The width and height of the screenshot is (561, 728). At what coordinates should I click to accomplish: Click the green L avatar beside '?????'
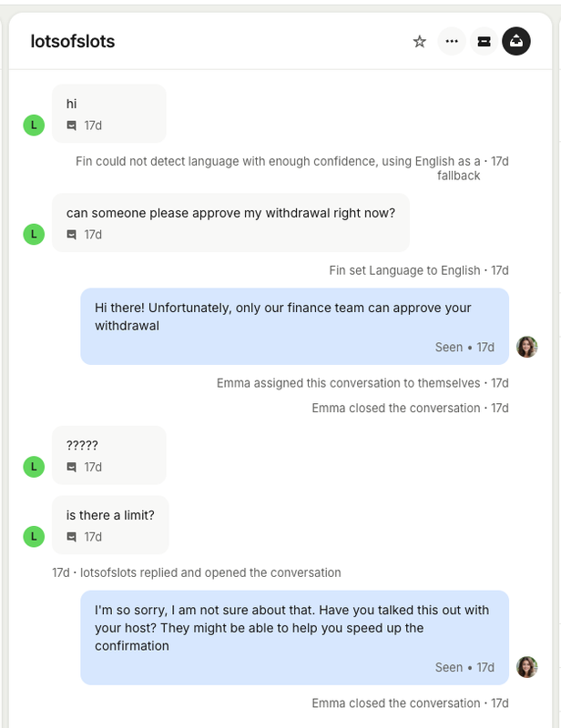point(34,467)
